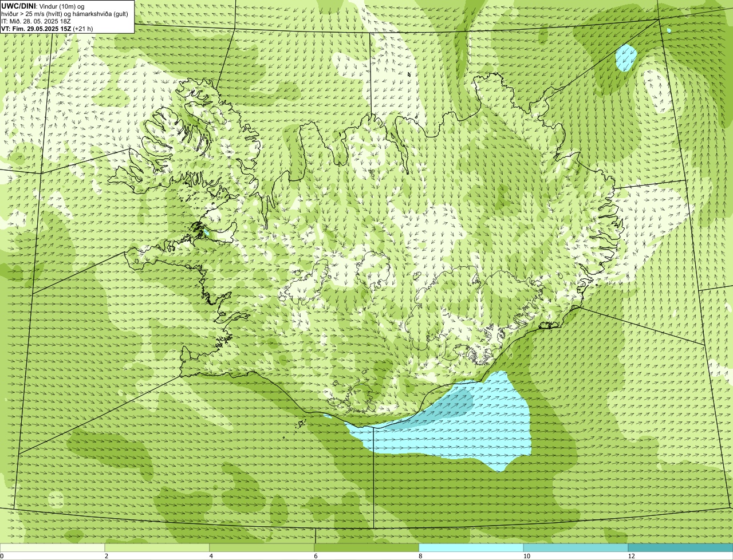Pick the 8–10 light cyan legend swatch
Screen dimensions: 733x560
471,548
